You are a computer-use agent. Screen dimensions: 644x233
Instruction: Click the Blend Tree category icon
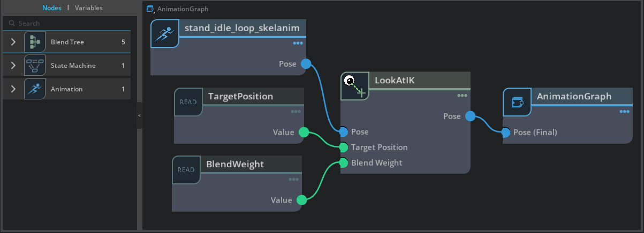tap(35, 42)
